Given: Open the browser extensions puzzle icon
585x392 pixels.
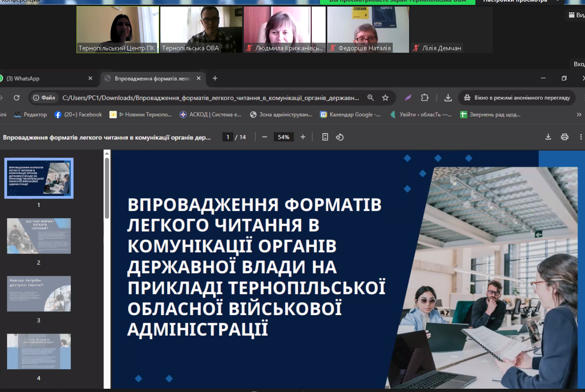Looking at the screenshot, I should pos(425,98).
